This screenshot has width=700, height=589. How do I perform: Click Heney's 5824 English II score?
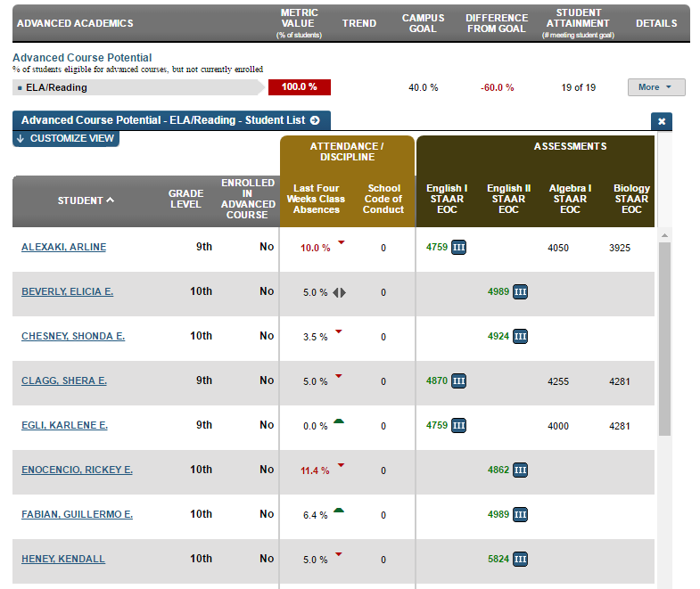click(x=498, y=559)
